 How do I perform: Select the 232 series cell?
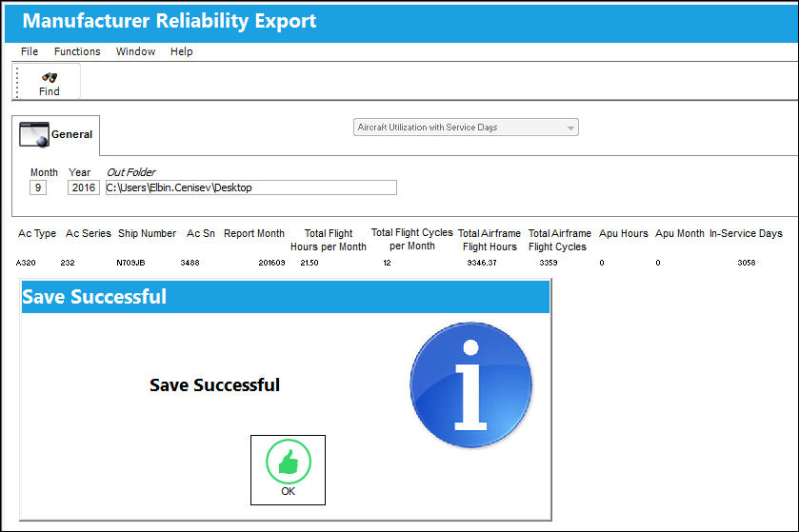68,263
